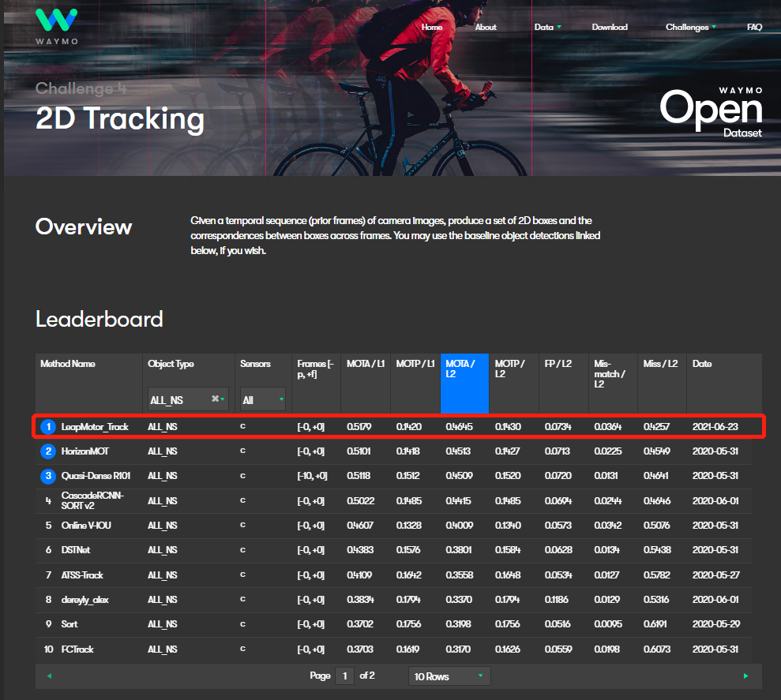Viewport: 781px width, 700px height.
Task: Open the Data navigation menu
Action: click(547, 27)
